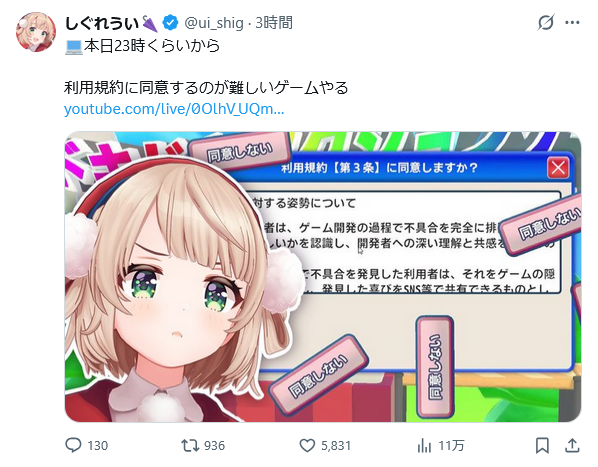Open the youtube.com/live link
Viewport: 598px width, 467px height.
pyautogui.click(x=174, y=109)
